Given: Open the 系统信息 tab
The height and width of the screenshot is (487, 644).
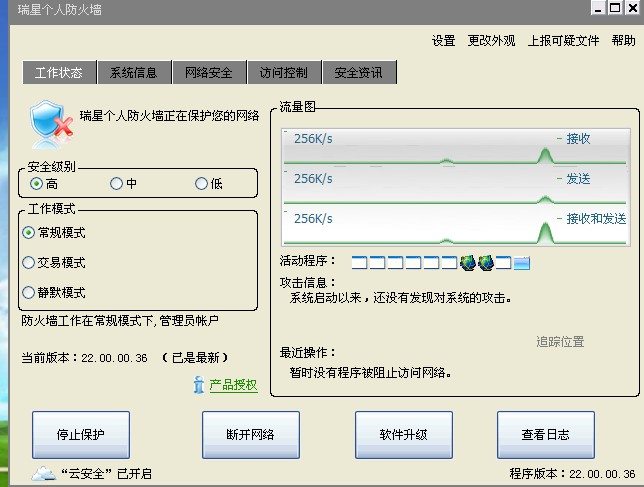Looking at the screenshot, I should click(x=134, y=72).
